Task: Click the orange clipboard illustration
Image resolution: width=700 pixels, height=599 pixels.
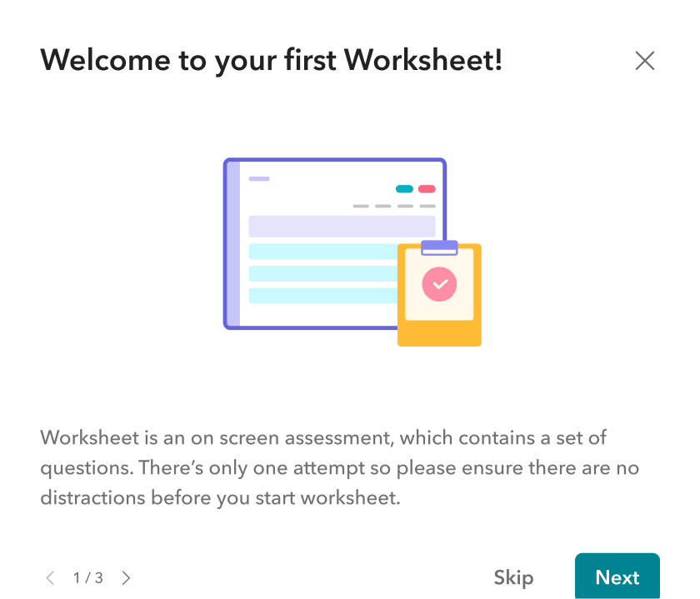Action: coord(439,333)
